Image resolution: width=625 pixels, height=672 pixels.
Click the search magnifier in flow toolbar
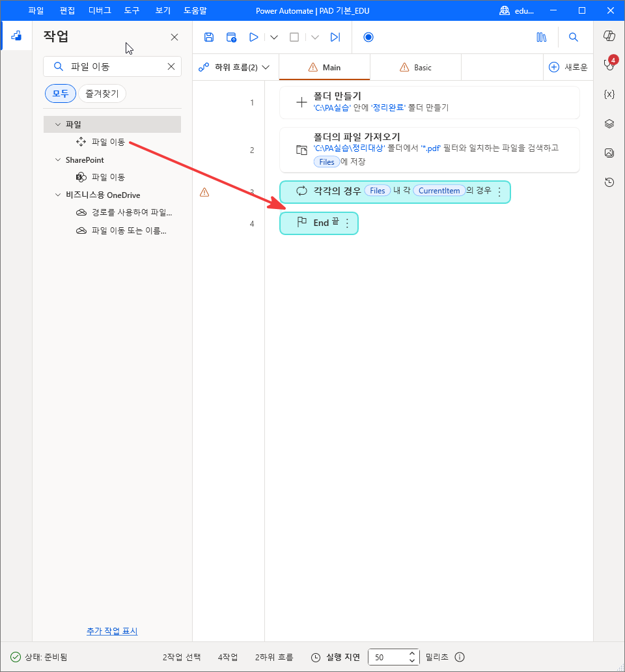(x=573, y=37)
